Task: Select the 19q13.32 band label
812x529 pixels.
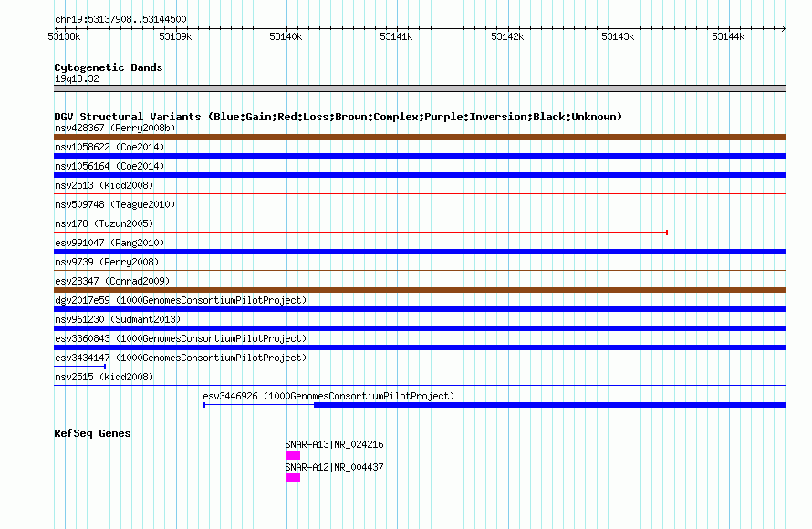Action: point(77,78)
